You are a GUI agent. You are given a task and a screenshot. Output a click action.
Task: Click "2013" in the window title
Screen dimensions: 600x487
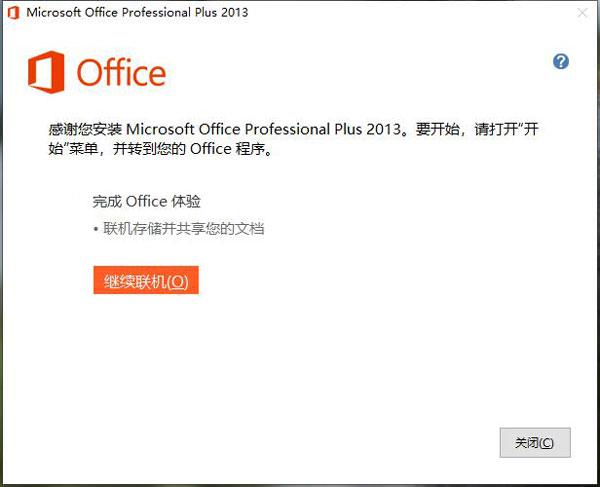[x=234, y=12]
